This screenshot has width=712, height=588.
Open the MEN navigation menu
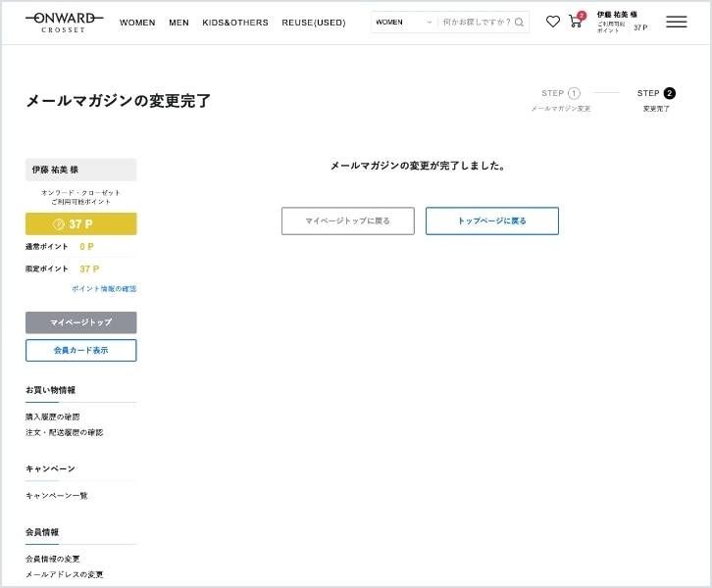click(x=178, y=23)
